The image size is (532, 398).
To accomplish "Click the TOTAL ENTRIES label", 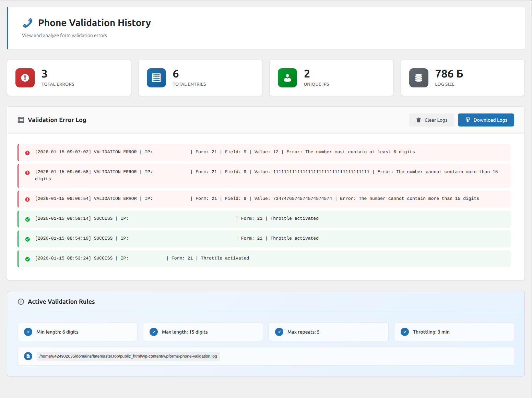I will coord(189,84).
